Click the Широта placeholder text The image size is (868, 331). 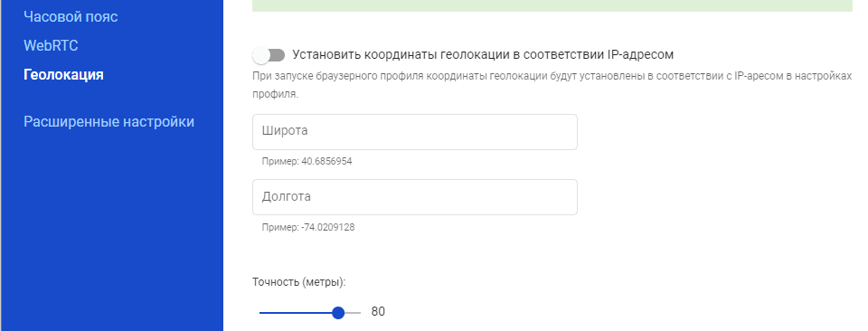coord(285,131)
